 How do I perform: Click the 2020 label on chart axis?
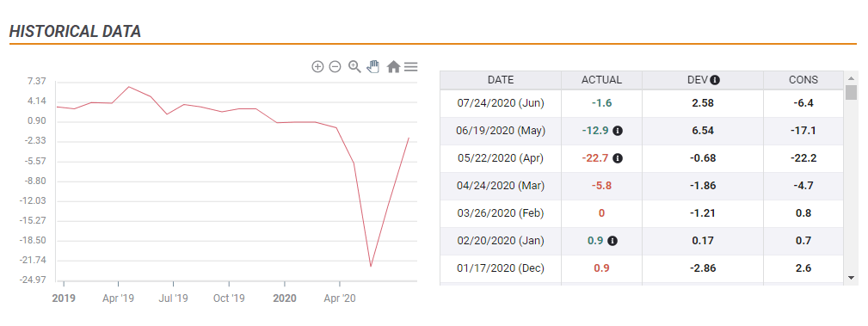(285, 298)
